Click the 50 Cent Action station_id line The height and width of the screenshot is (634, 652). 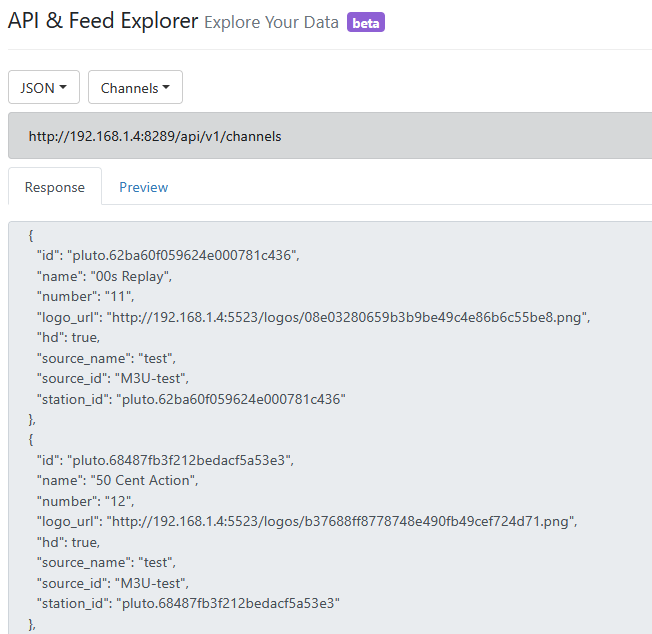click(x=188, y=603)
